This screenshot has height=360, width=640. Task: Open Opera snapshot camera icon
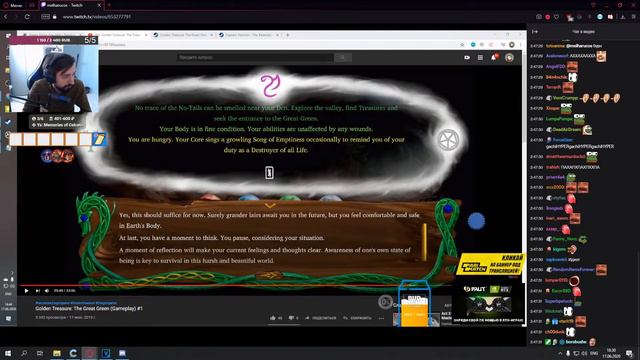pos(539,17)
